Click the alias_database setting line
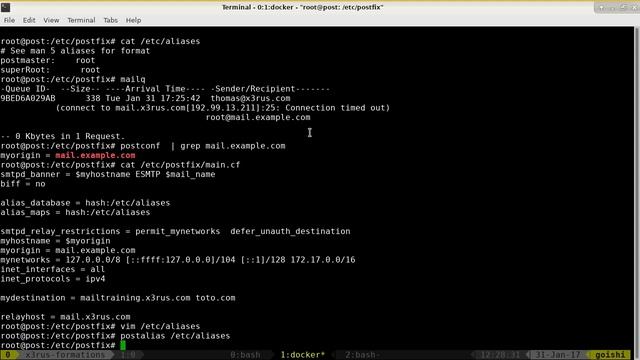 (x=85, y=203)
